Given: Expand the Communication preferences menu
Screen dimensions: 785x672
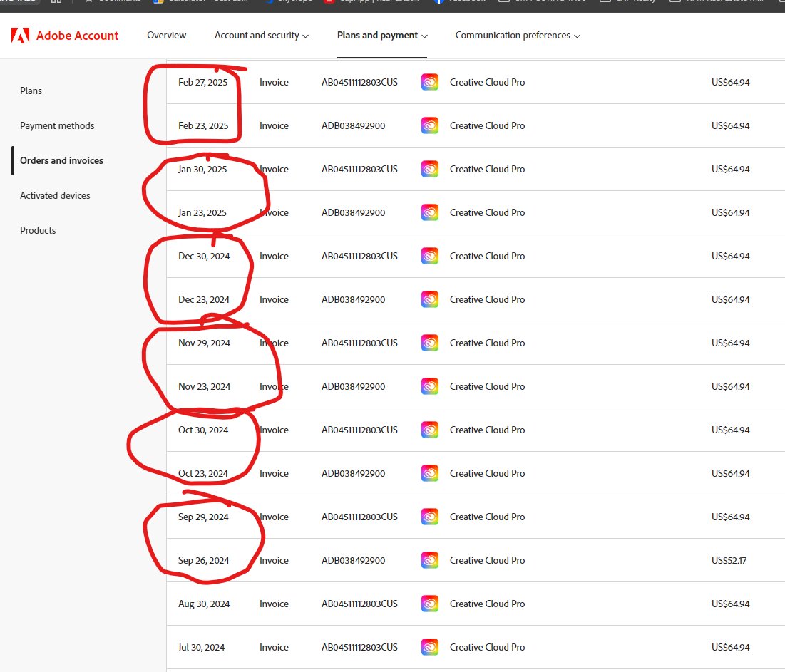Looking at the screenshot, I should [518, 36].
